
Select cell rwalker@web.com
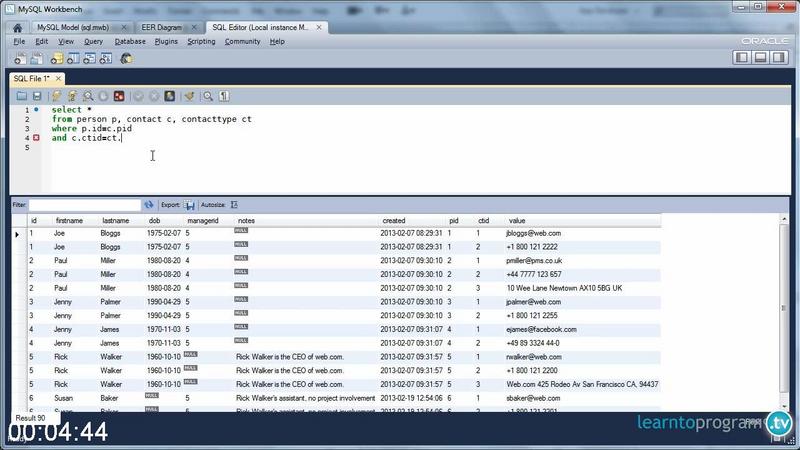click(x=534, y=357)
